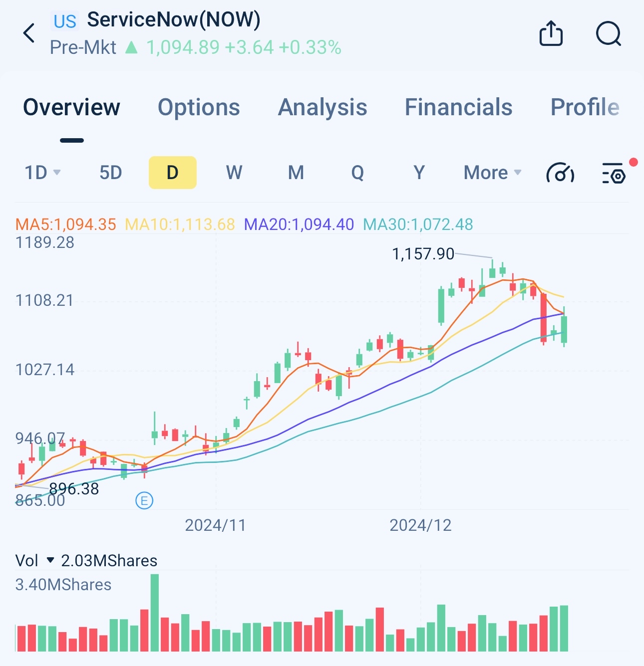
Task: Open the search magnifier icon
Action: [x=609, y=34]
